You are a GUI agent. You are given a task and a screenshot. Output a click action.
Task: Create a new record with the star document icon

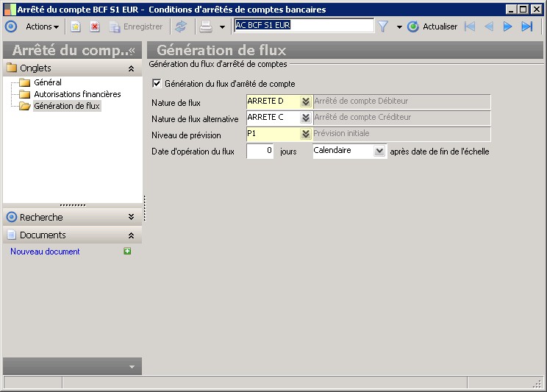click(75, 26)
